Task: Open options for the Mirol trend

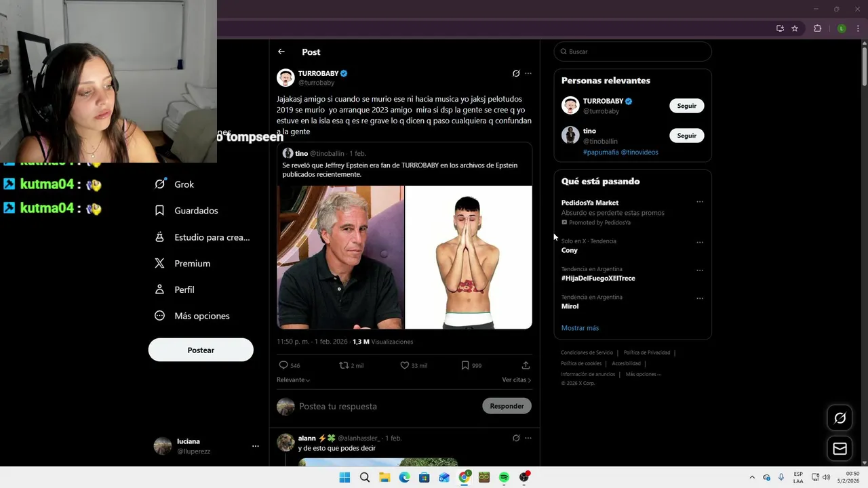Action: 700,298
